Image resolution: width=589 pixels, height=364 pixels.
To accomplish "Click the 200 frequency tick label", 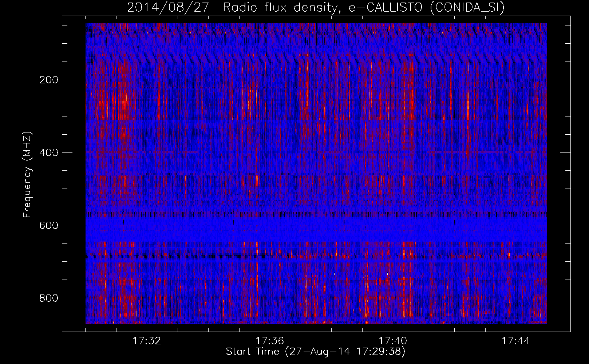I will [x=49, y=80].
